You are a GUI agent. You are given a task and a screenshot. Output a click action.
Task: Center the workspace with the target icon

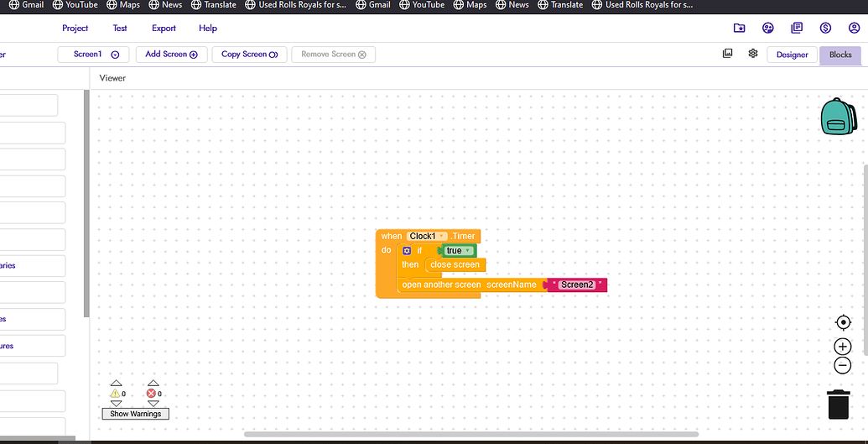click(x=843, y=322)
